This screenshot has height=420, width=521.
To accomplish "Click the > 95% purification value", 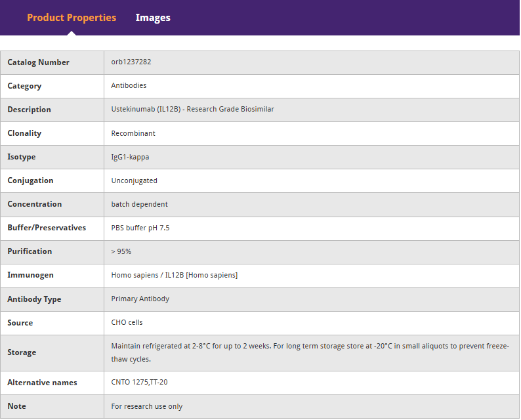I will [121, 251].
